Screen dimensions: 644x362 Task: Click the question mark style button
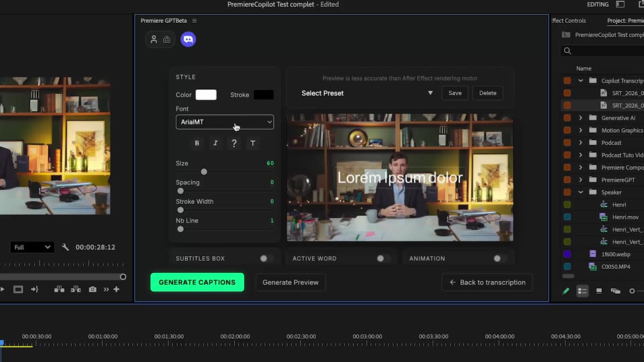(x=234, y=143)
